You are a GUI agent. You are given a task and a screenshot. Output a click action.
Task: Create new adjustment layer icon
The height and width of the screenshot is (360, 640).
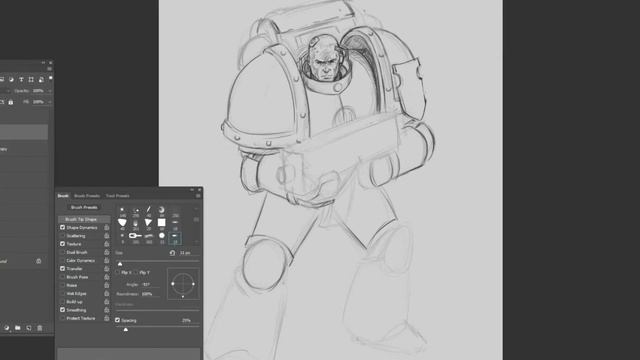pyautogui.click(x=7, y=328)
